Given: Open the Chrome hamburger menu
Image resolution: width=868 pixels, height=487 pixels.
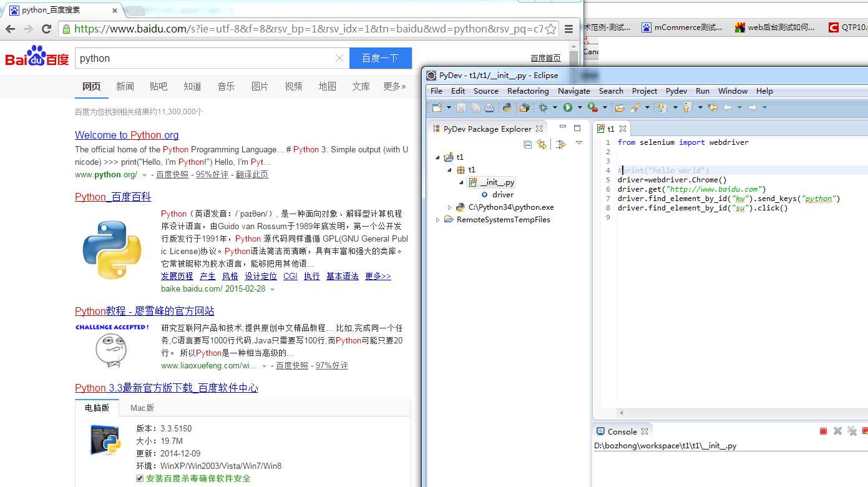Looking at the screenshot, I should coord(568,29).
